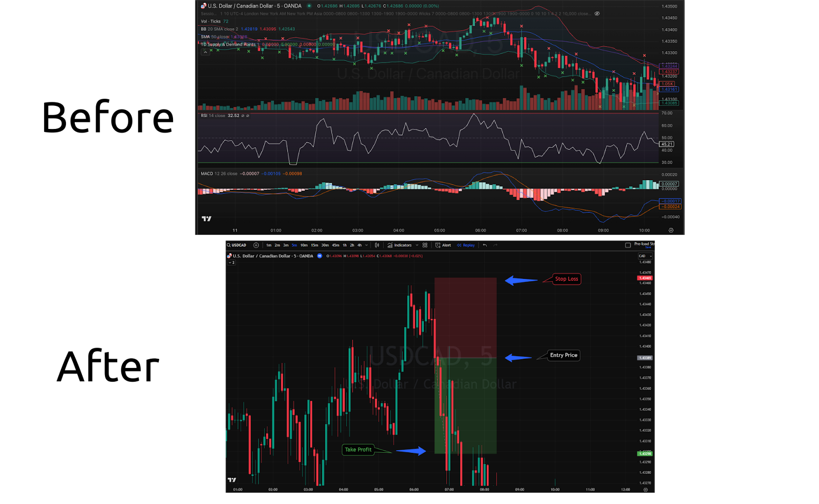The image size is (819, 504).
Task: Click the MACD 0.00007 value label
Action: point(669,184)
